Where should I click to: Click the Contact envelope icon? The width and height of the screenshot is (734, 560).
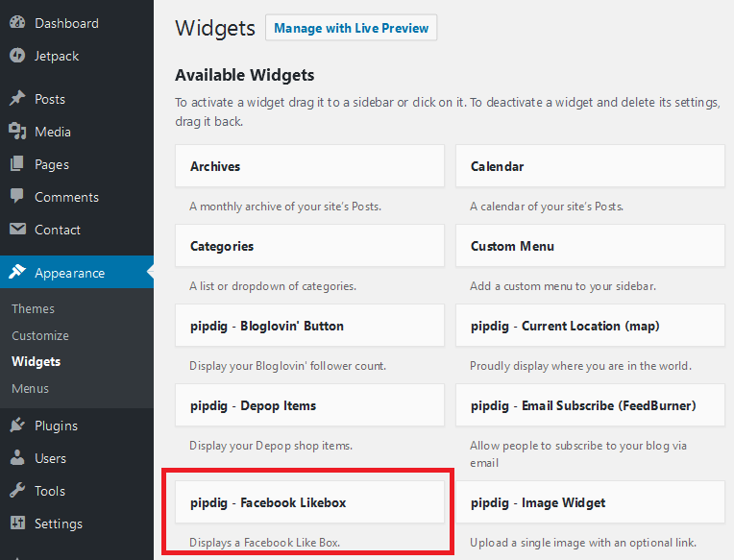(x=17, y=229)
